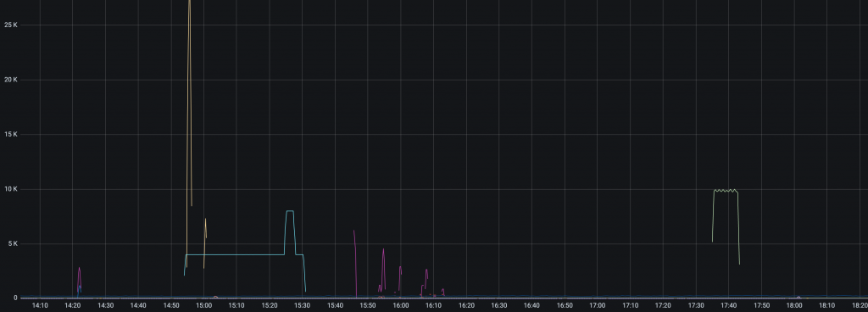Select the 16:40 time axis label
Screen dimensions: 868x312
tap(532, 305)
